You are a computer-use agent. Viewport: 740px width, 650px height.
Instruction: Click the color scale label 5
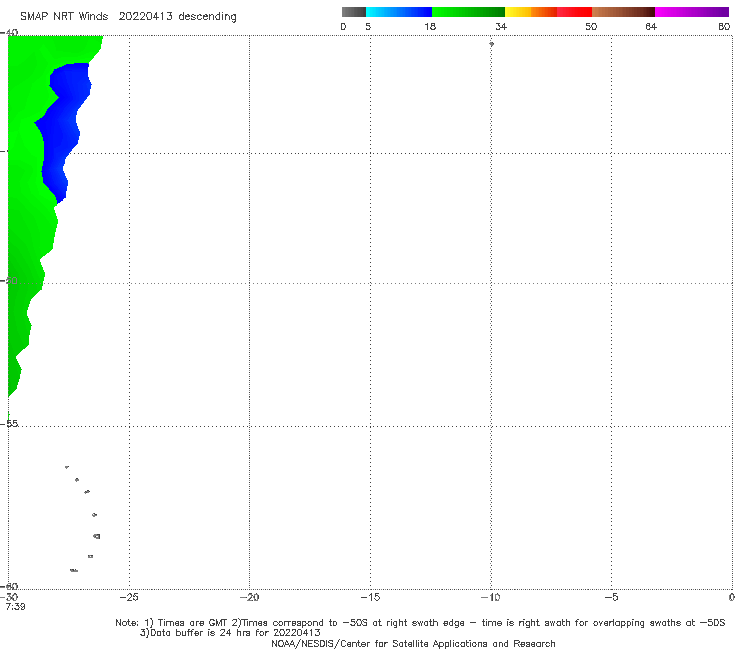(x=368, y=26)
